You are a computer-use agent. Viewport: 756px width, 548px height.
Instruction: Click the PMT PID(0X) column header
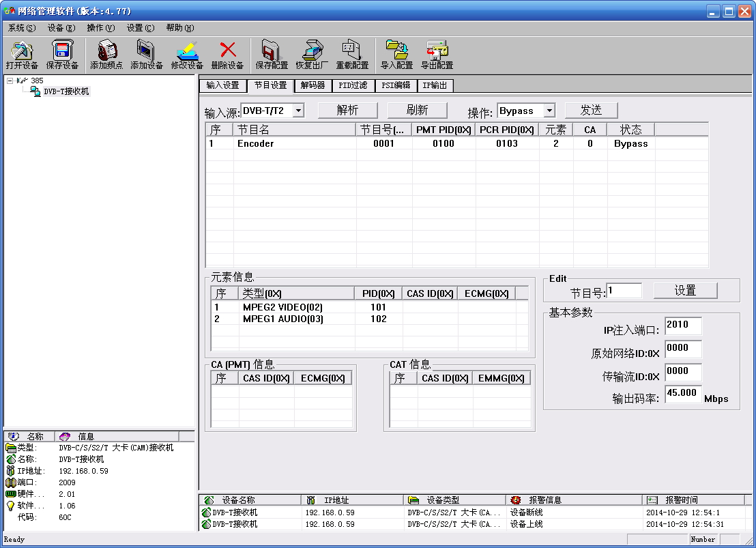tap(444, 130)
